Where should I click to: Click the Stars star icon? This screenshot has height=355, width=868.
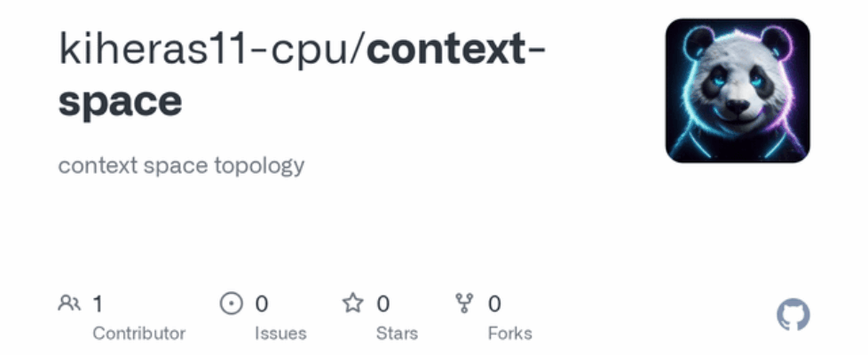[x=353, y=304]
